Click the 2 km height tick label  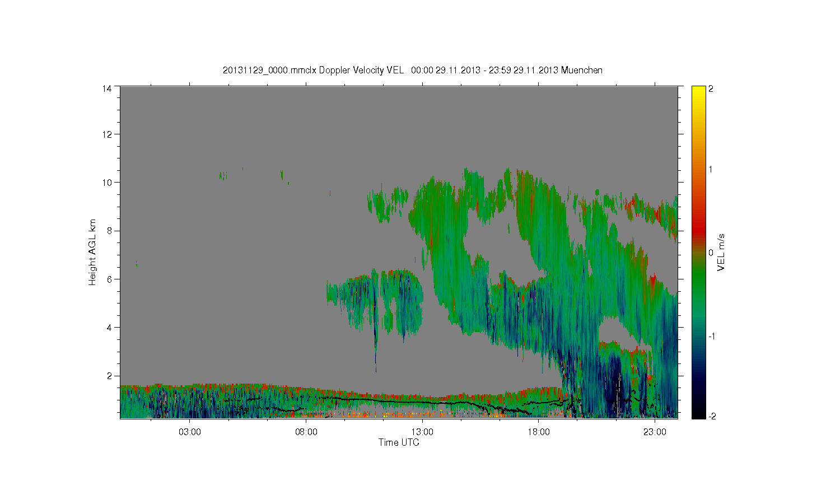coord(109,376)
